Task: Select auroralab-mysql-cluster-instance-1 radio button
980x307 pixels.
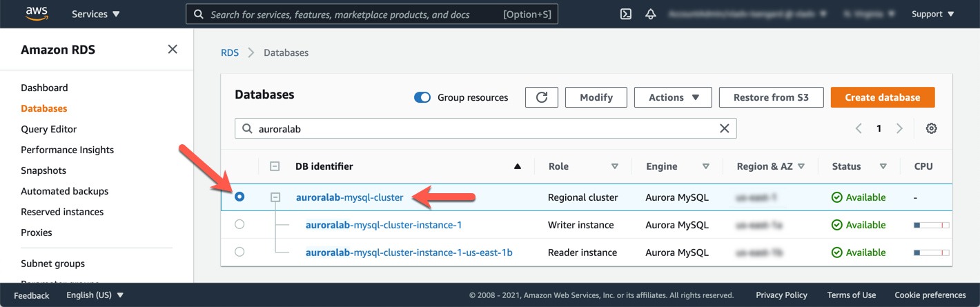Action: click(x=239, y=224)
